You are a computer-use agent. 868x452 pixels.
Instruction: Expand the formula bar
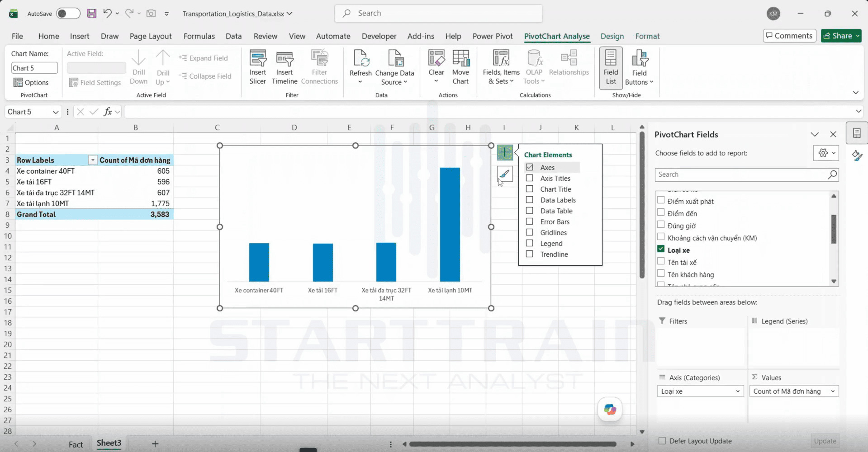coord(858,111)
